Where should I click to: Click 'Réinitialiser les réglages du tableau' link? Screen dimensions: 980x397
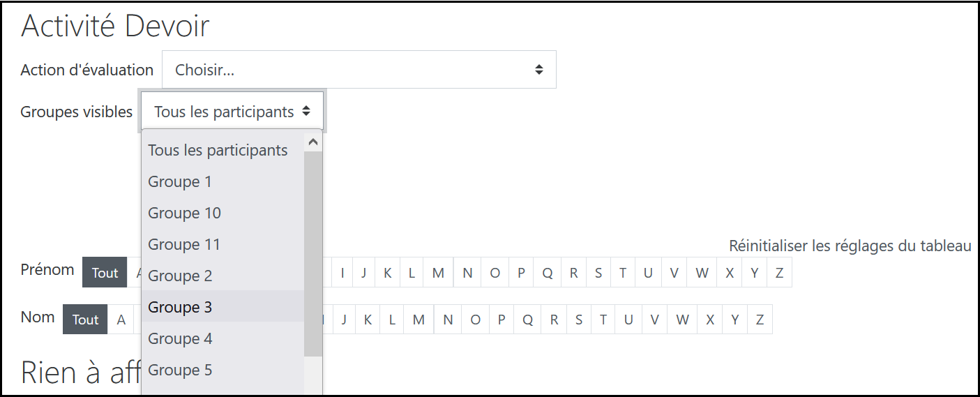tap(850, 246)
